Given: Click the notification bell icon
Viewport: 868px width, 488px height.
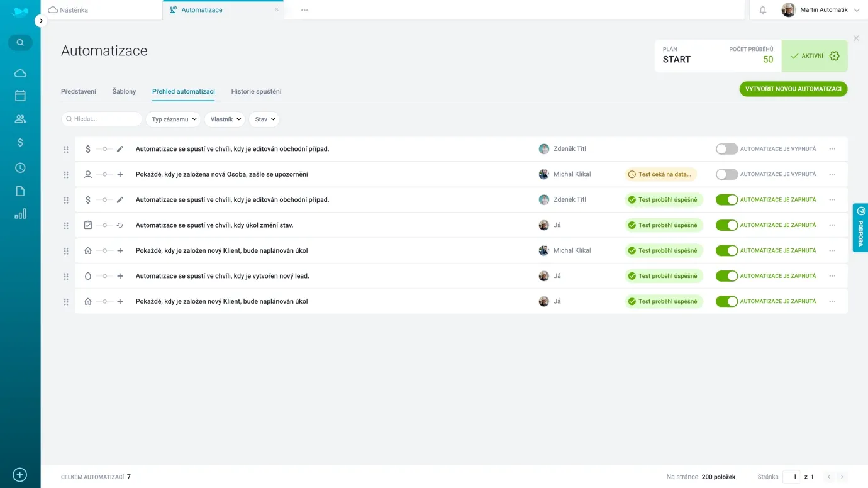Looking at the screenshot, I should pyautogui.click(x=763, y=10).
